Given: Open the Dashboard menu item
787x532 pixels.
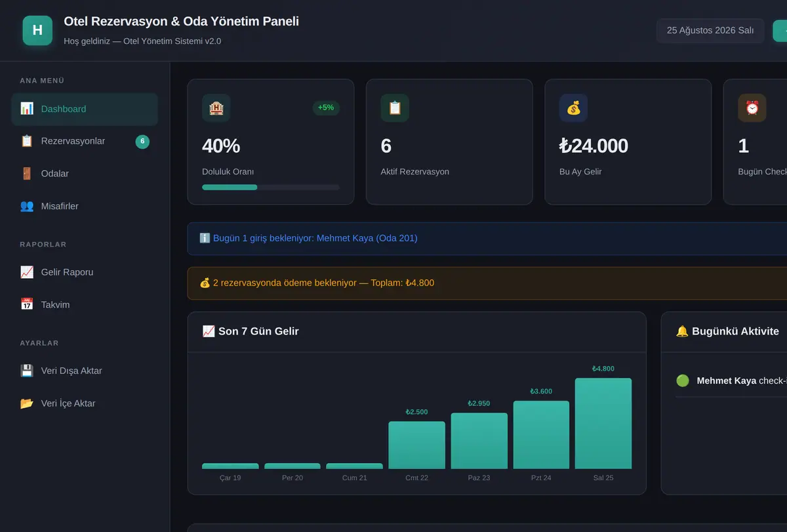Looking at the screenshot, I should point(85,109).
